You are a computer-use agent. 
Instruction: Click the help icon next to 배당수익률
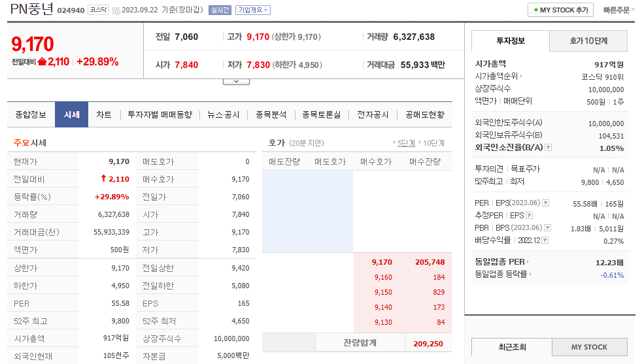(x=545, y=240)
